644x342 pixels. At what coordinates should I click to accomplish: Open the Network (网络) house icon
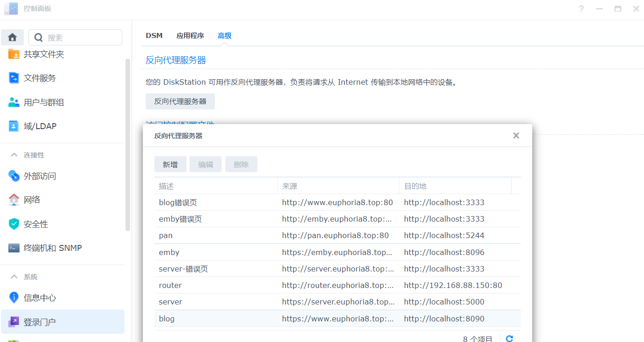coord(14,200)
